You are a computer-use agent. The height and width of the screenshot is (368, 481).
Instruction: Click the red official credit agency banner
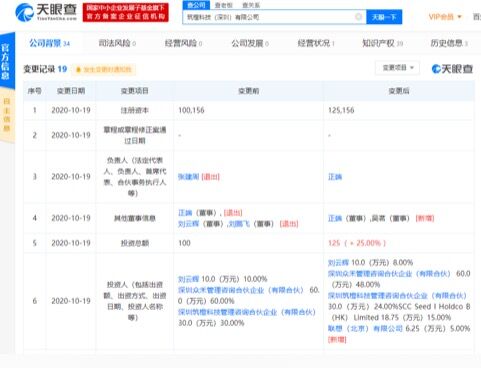[126, 12]
